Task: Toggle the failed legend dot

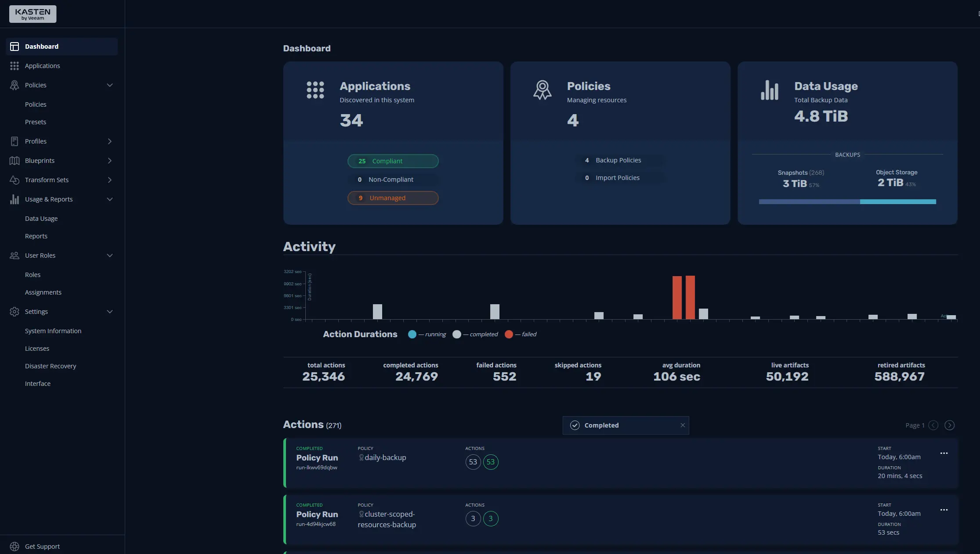Action: 509,335
